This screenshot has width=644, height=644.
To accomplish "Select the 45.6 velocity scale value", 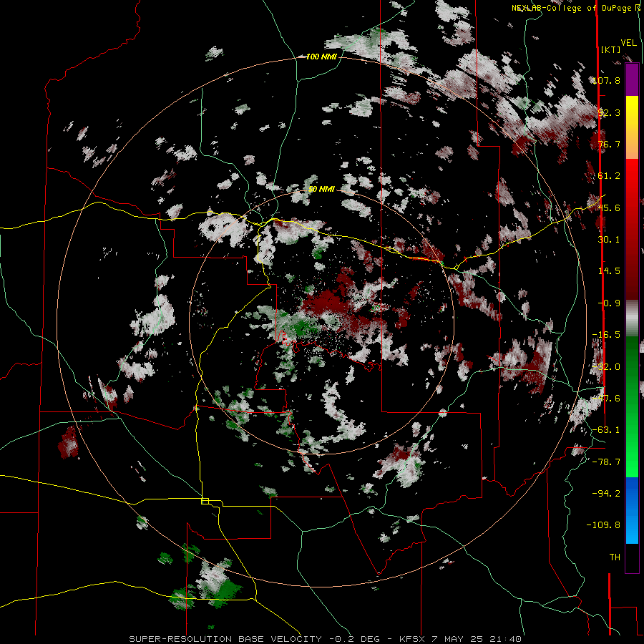I will coord(609,208).
